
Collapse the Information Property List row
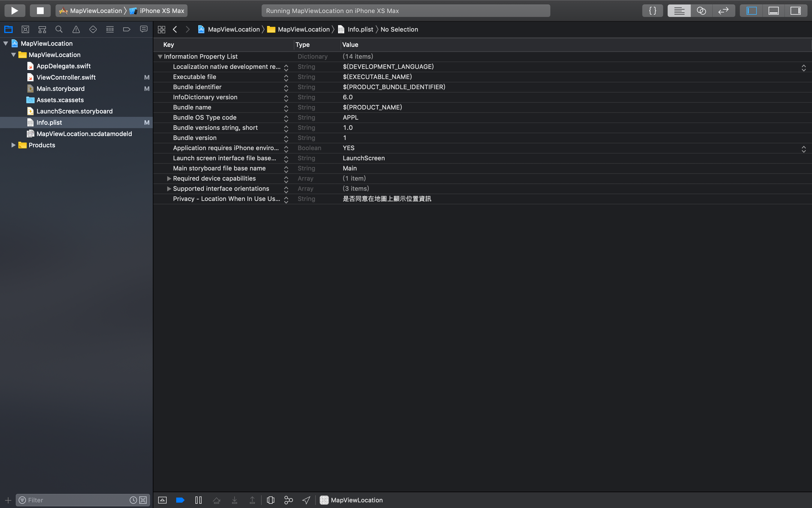[x=160, y=56]
